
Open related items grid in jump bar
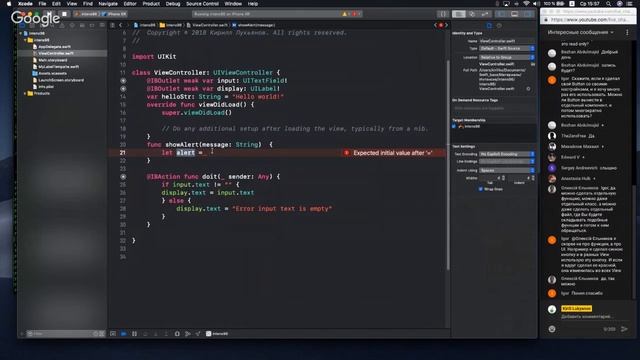(x=113, y=25)
